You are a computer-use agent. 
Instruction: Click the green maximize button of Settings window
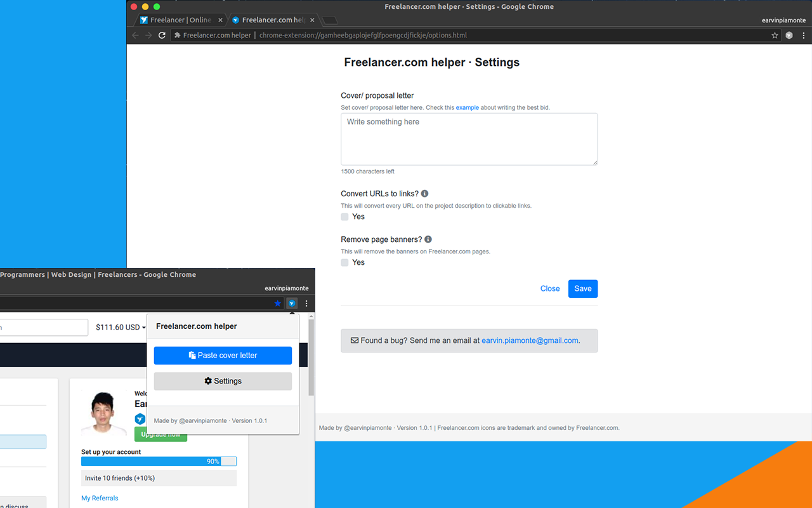point(157,6)
